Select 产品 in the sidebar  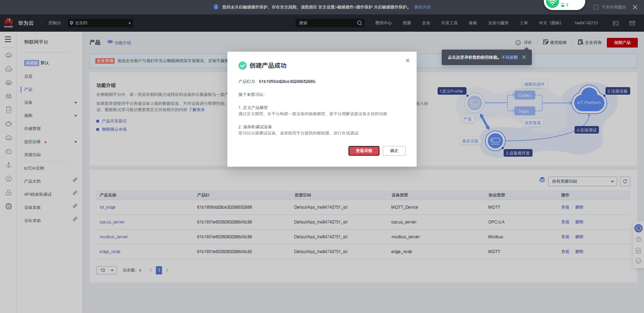click(x=28, y=90)
